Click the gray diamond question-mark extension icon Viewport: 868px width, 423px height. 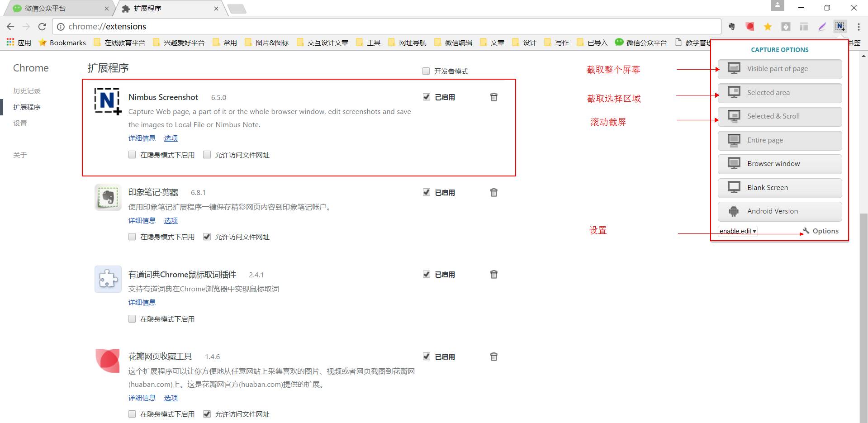[786, 27]
